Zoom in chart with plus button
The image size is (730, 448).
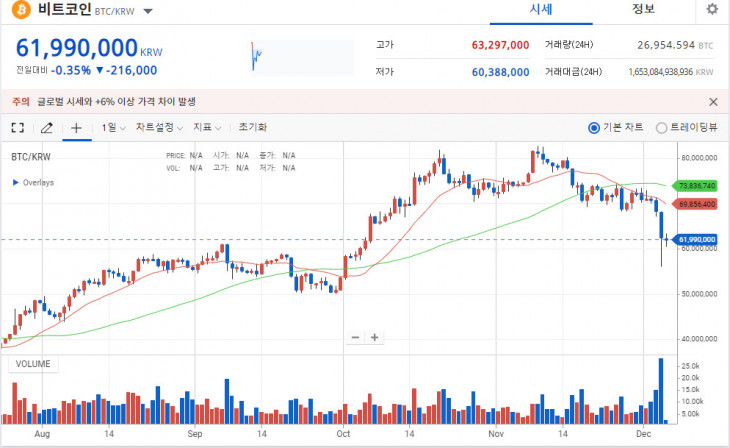pos(374,337)
